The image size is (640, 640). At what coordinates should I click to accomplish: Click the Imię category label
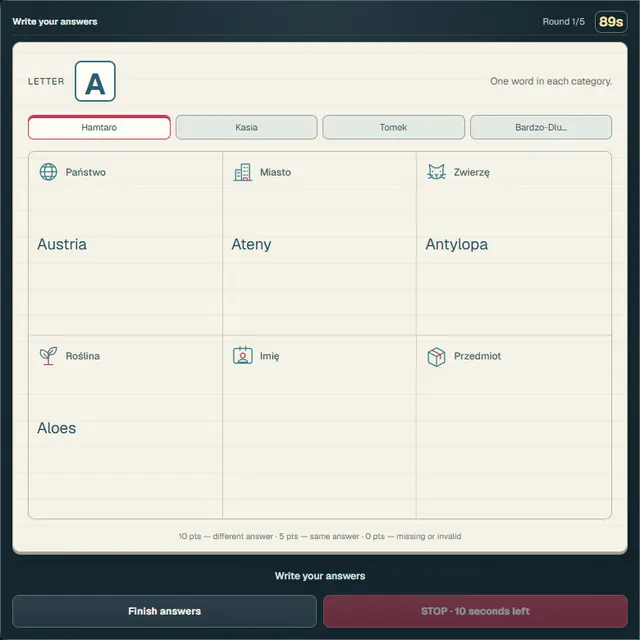click(269, 356)
